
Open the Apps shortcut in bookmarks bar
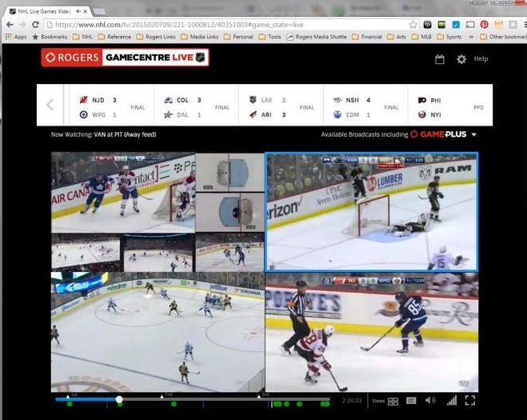point(15,37)
